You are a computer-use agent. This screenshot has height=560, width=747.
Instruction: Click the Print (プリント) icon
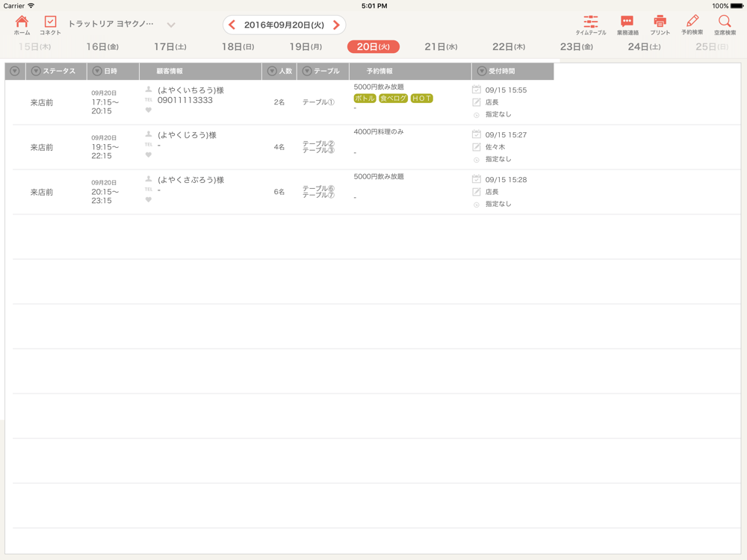[x=660, y=25]
